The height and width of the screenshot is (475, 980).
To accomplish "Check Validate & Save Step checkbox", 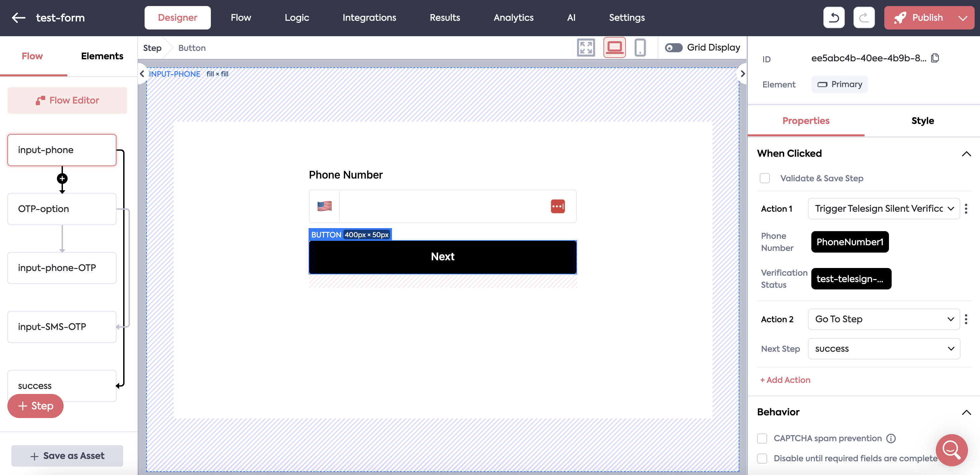I will pos(765,178).
